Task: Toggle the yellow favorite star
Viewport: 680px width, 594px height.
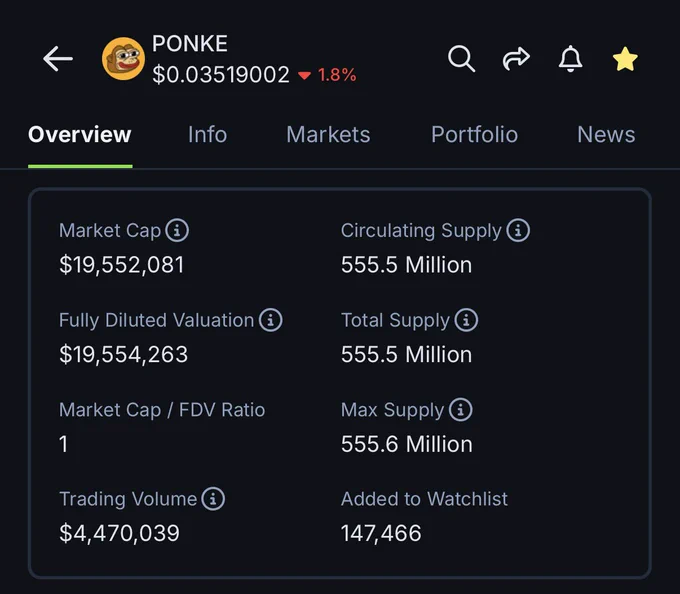Action: pos(625,59)
